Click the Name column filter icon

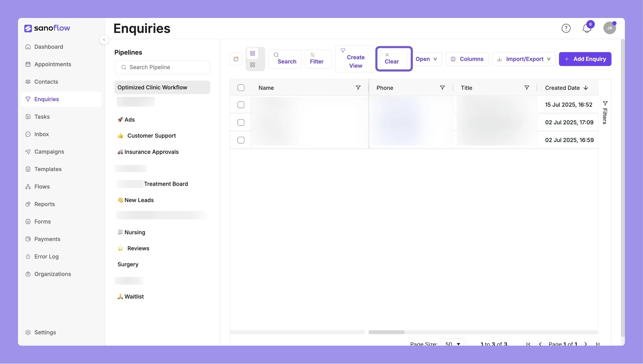(x=358, y=88)
